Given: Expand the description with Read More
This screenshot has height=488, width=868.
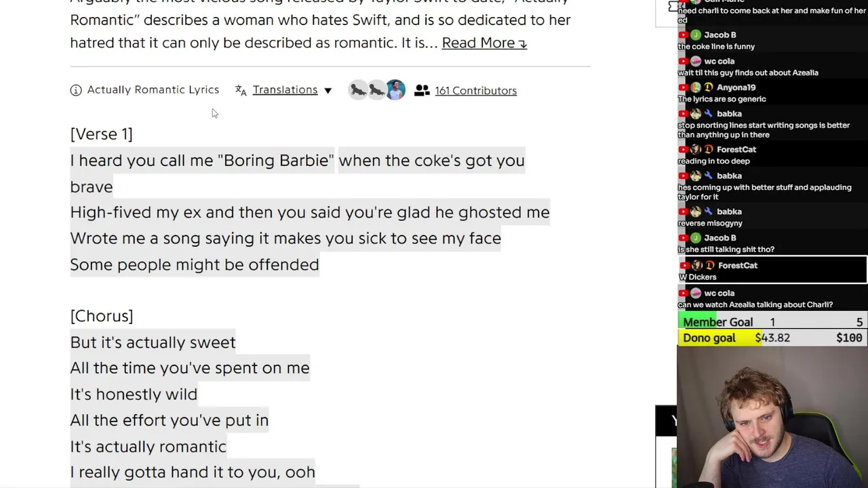Looking at the screenshot, I should (x=484, y=43).
